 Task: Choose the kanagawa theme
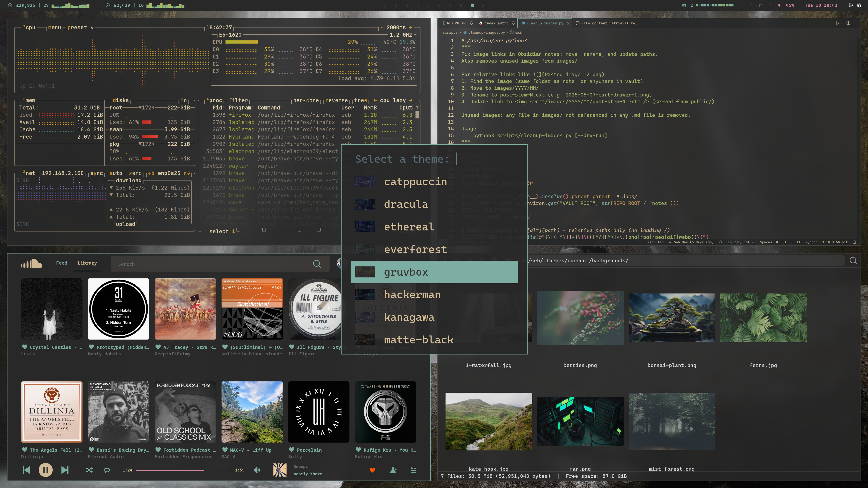[409, 317]
